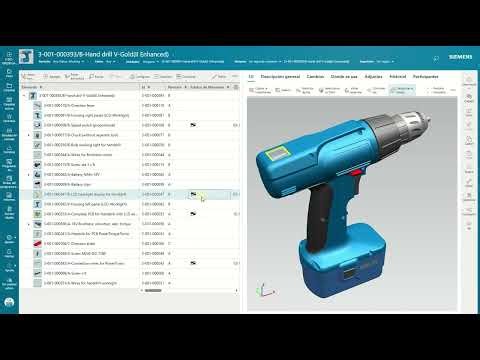480x360 pixels.
Task: Select the highlighted LCD backlight display row
Action: pyautogui.click(x=130, y=194)
